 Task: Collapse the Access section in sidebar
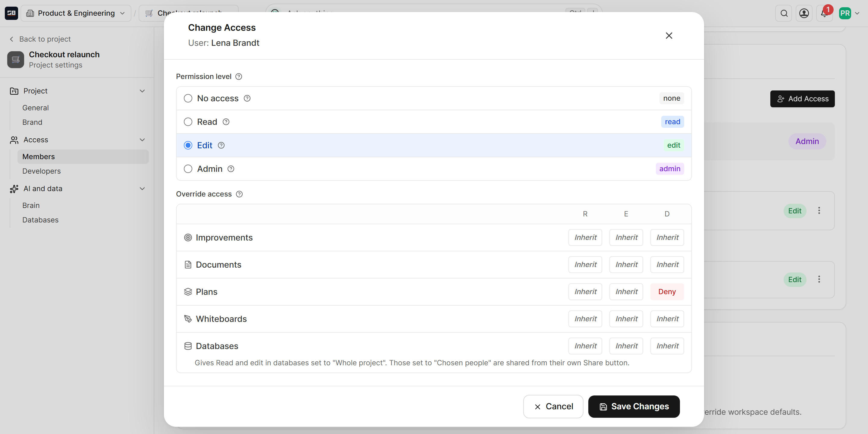(142, 140)
